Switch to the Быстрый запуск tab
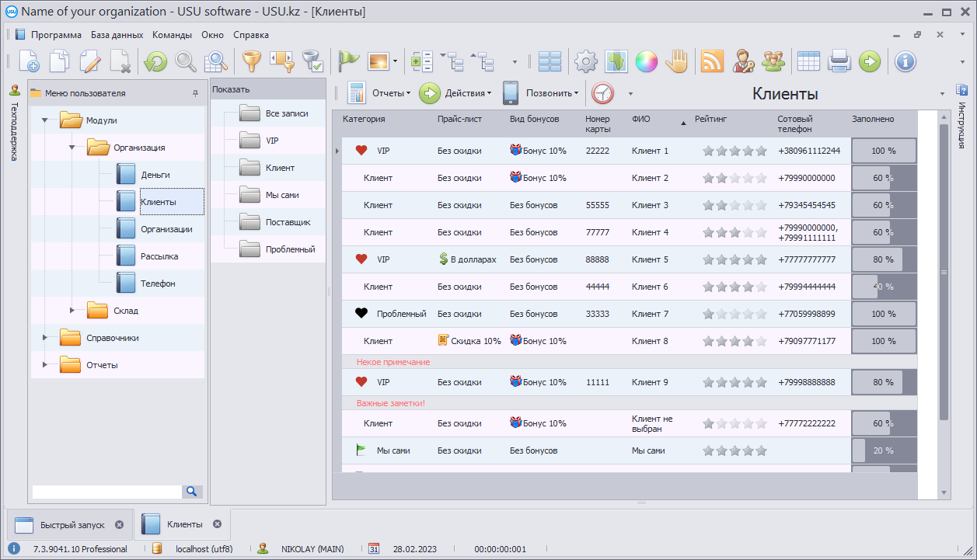 pos(72,525)
